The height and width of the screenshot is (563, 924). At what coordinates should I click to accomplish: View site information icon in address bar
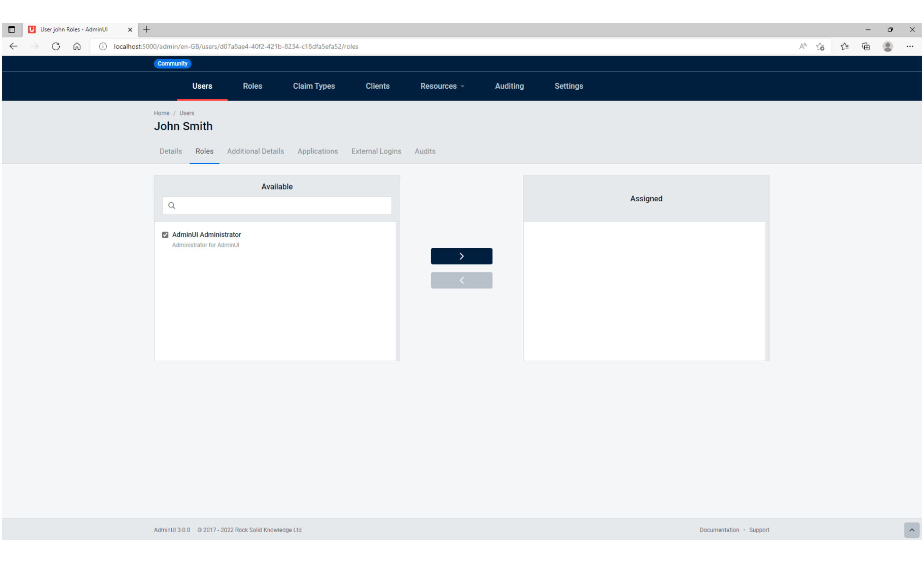[x=102, y=47]
